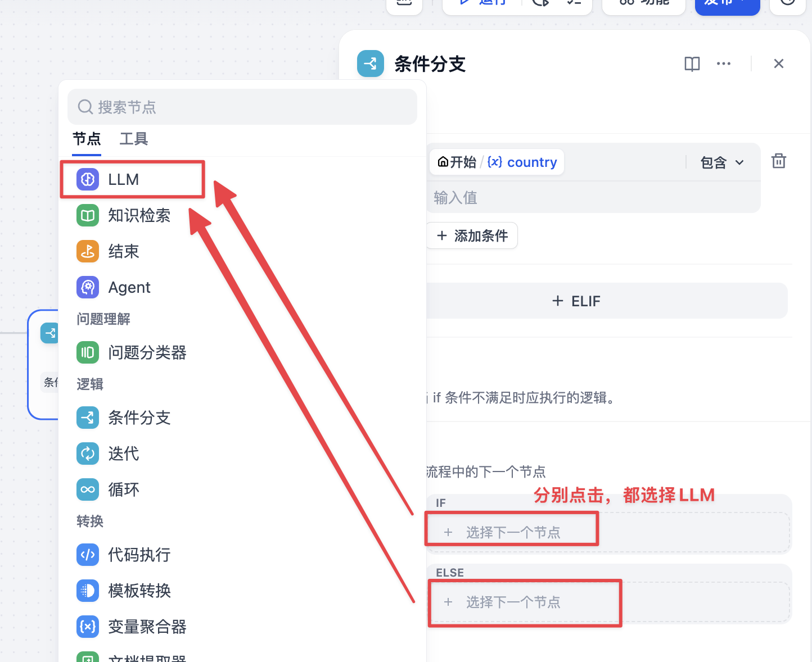Click the 代码执行 label text

coord(139,555)
